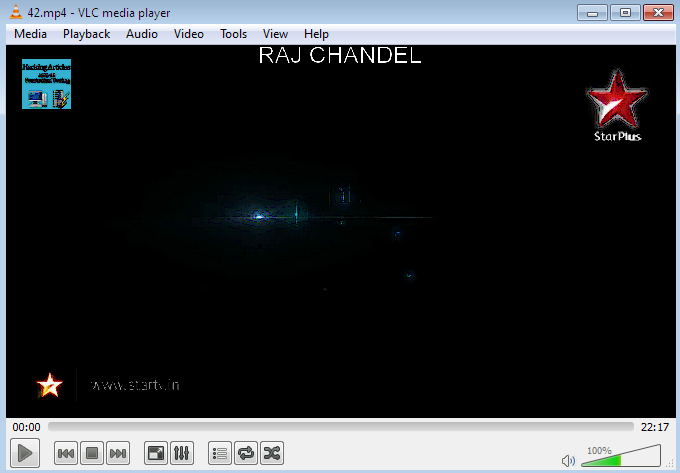Toggle fullscreen video mode
Image resolution: width=680 pixels, height=473 pixels.
point(156,453)
